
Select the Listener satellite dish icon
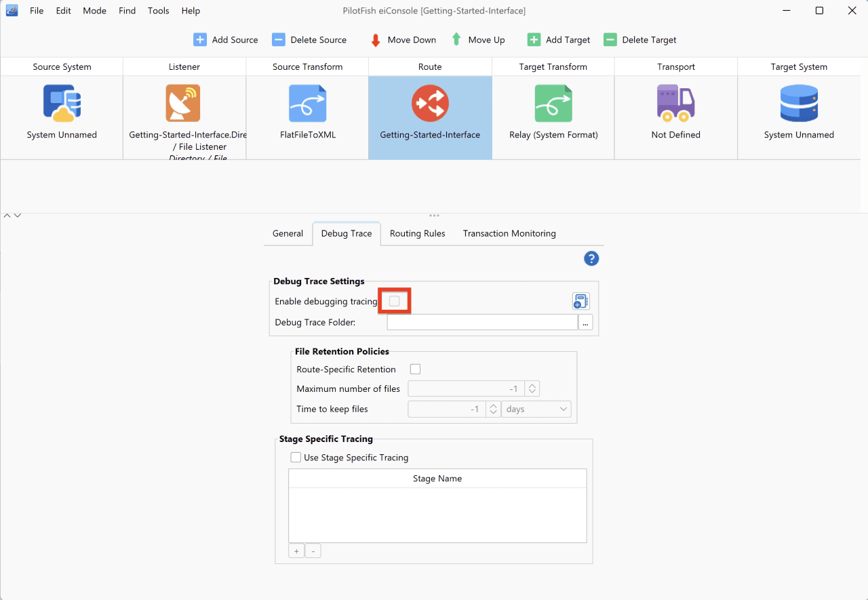click(x=183, y=103)
